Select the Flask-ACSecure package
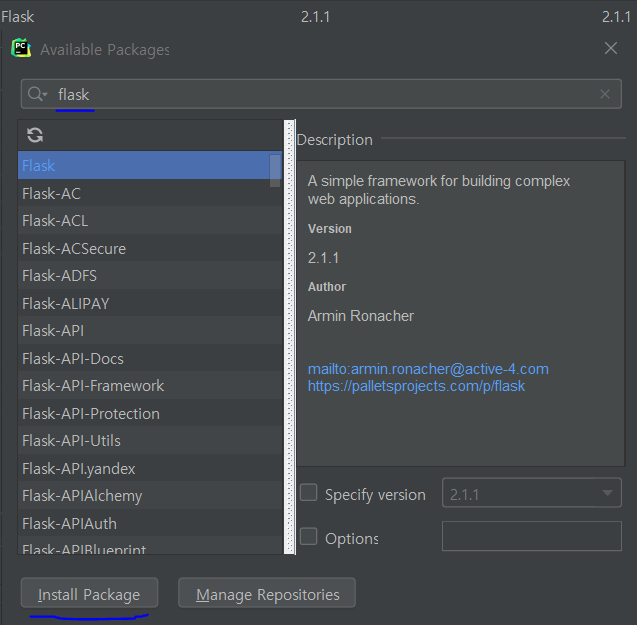 pyautogui.click(x=150, y=249)
